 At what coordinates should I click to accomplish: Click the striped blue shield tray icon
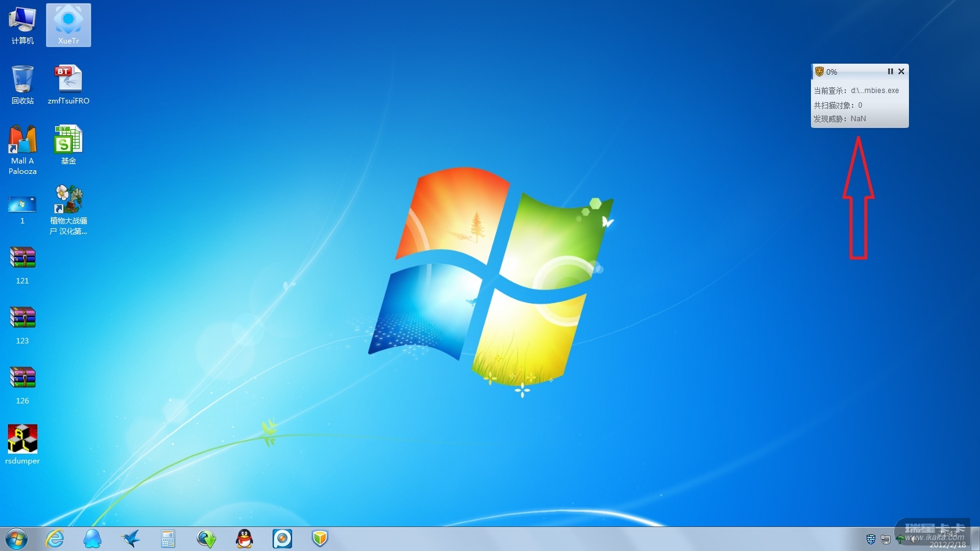click(871, 539)
